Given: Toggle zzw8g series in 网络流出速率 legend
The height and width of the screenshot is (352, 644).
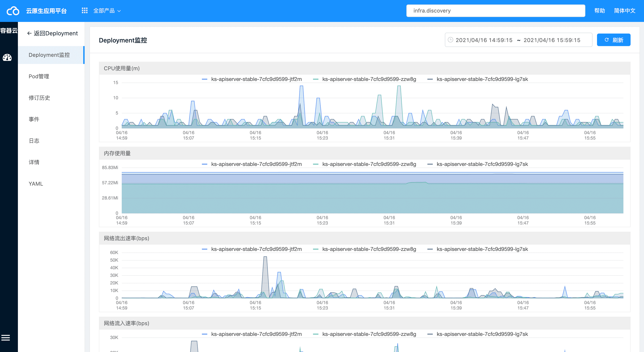Looking at the screenshot, I should coord(365,249).
